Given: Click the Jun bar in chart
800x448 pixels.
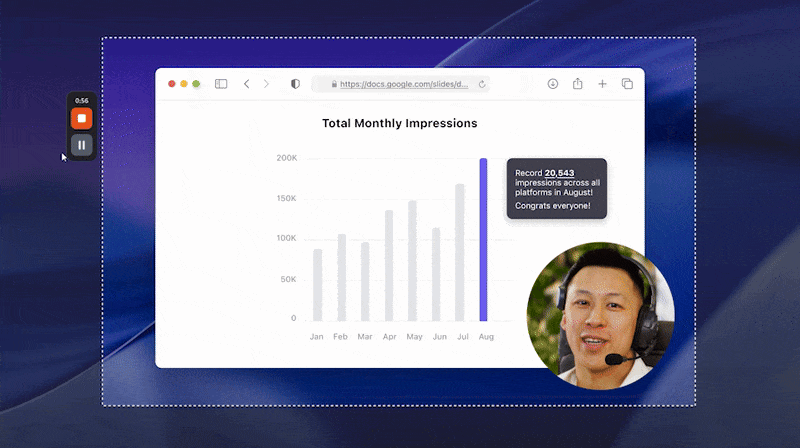Looking at the screenshot, I should point(436,274).
